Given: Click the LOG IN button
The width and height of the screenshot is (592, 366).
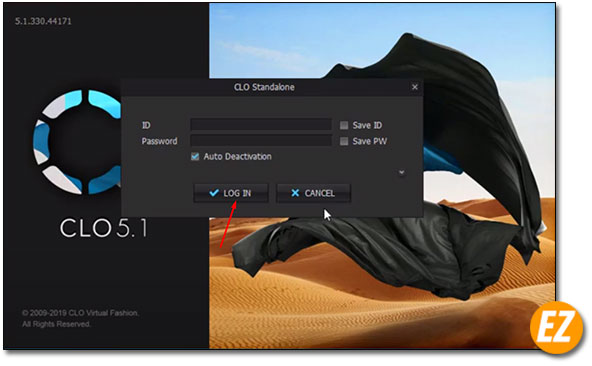Looking at the screenshot, I should click(x=231, y=193).
